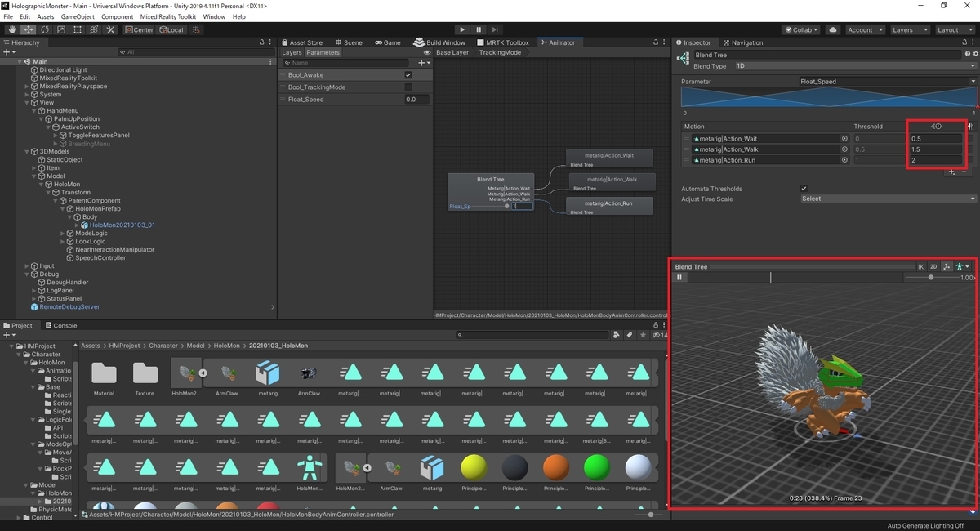The height and width of the screenshot is (531, 980).
Task: Open the Assets menu
Action: (46, 16)
